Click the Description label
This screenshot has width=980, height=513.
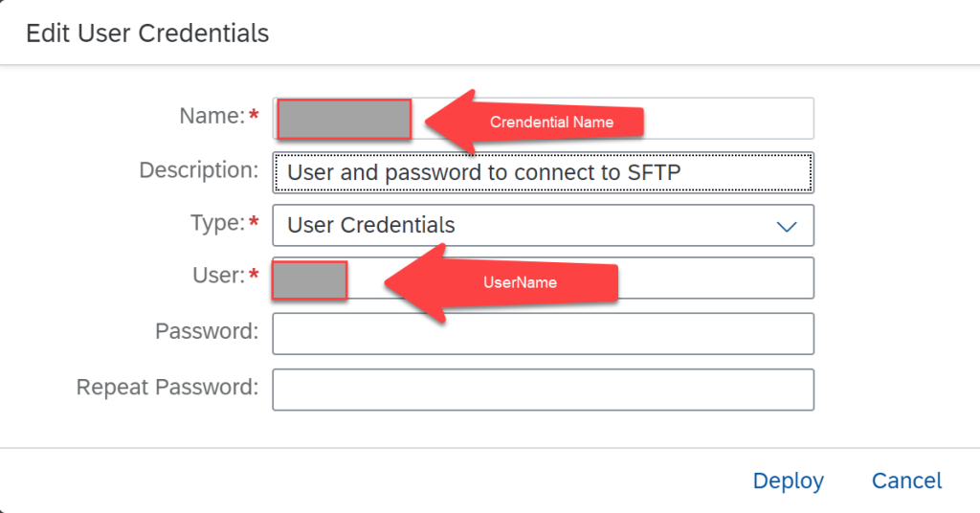(x=199, y=170)
